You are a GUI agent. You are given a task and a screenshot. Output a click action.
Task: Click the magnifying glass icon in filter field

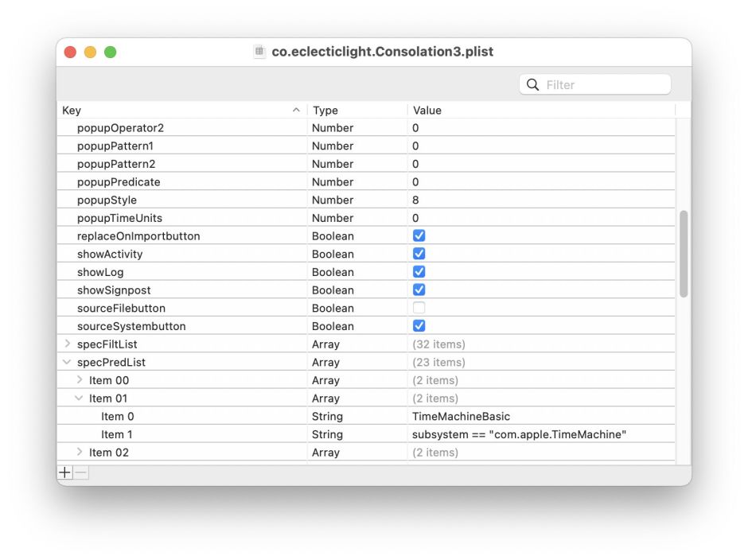pos(532,84)
